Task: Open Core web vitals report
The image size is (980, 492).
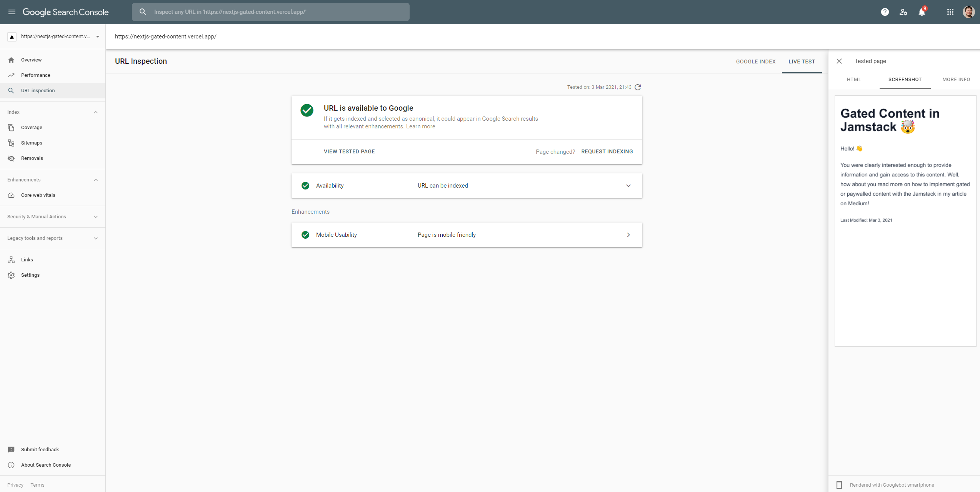Action: click(x=38, y=195)
